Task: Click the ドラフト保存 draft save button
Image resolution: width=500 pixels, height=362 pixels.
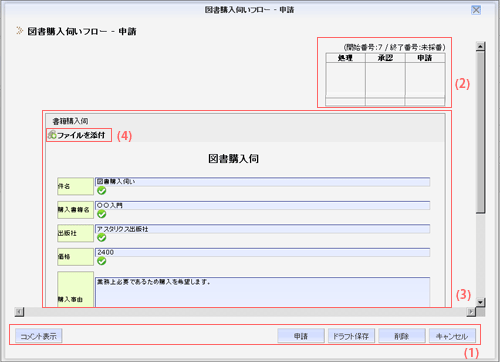Action: click(x=351, y=336)
